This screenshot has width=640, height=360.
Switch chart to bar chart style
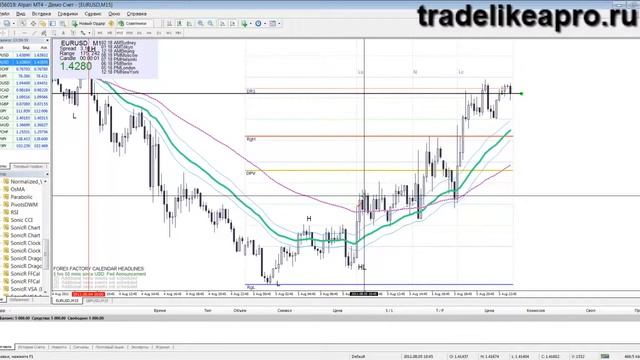(x=169, y=24)
